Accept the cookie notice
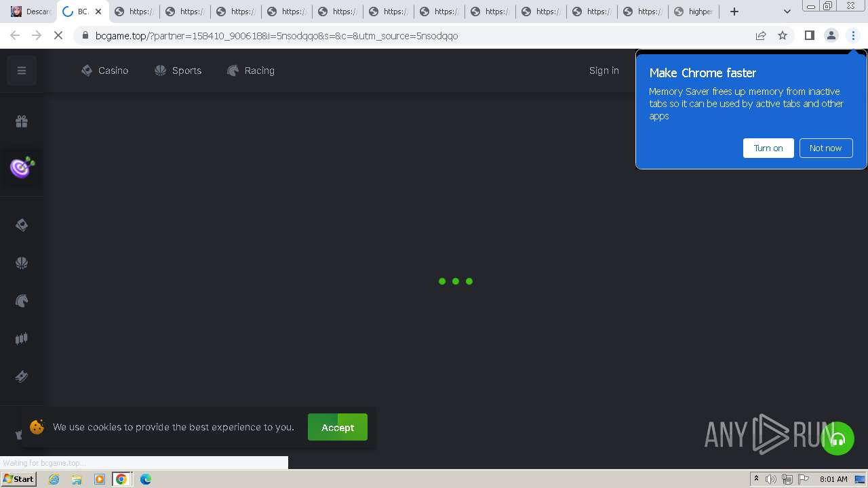868x488 pixels. click(338, 427)
